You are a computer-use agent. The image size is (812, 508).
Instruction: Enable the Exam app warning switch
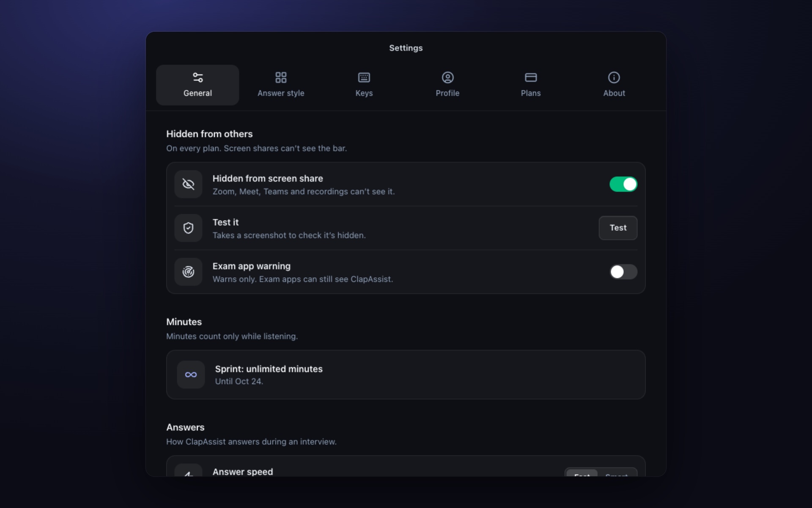(623, 272)
